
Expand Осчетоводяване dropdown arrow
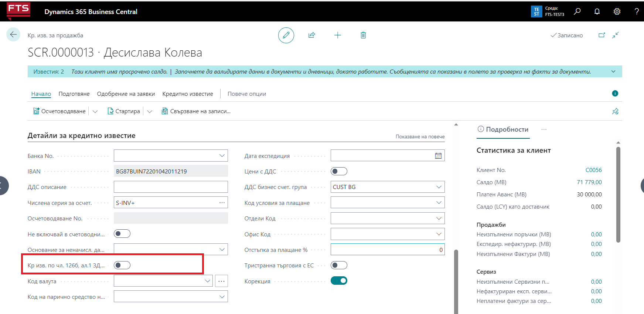point(95,111)
